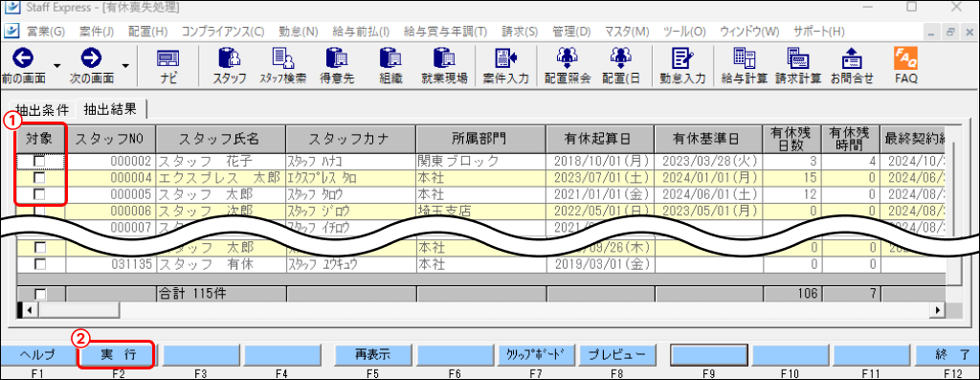Open the ツール(O) menu
Screen dimensions: 980x380
684,32
